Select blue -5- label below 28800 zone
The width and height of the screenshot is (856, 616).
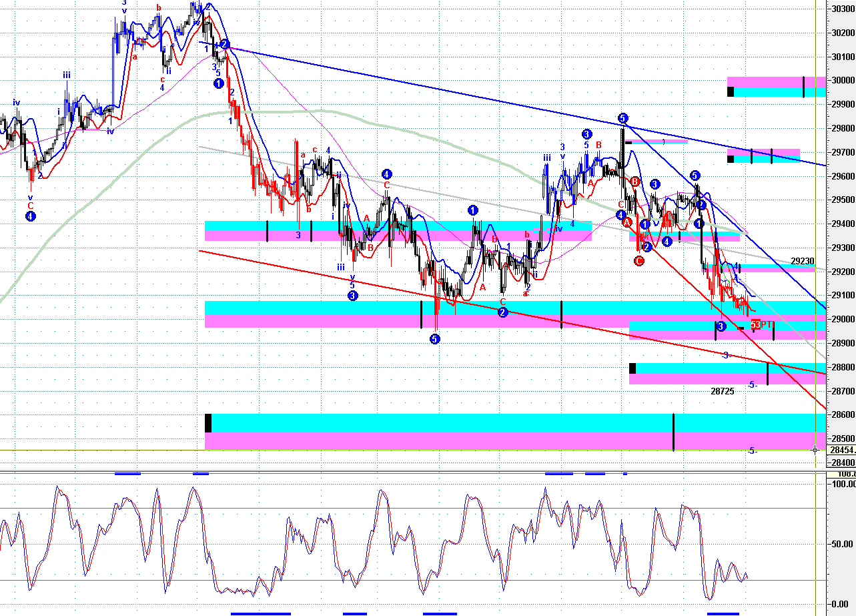coord(752,385)
